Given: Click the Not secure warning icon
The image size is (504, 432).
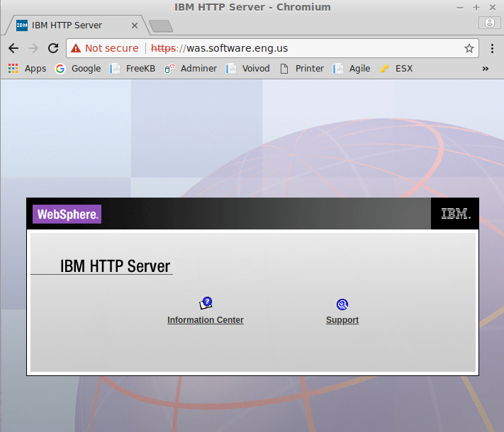Looking at the screenshot, I should coord(76,48).
